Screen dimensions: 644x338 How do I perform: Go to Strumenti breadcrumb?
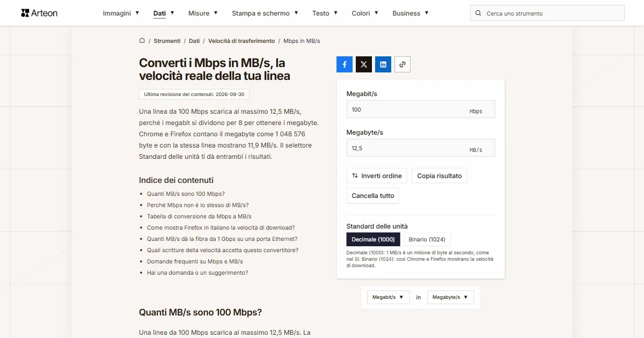tap(167, 41)
